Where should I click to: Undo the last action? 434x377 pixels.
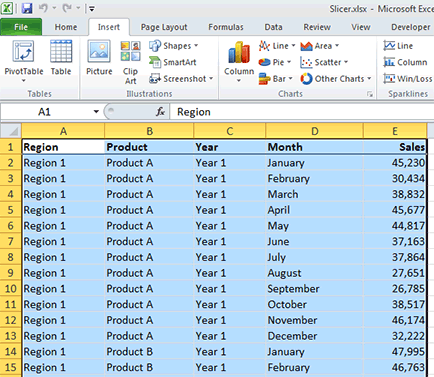pyautogui.click(x=43, y=8)
